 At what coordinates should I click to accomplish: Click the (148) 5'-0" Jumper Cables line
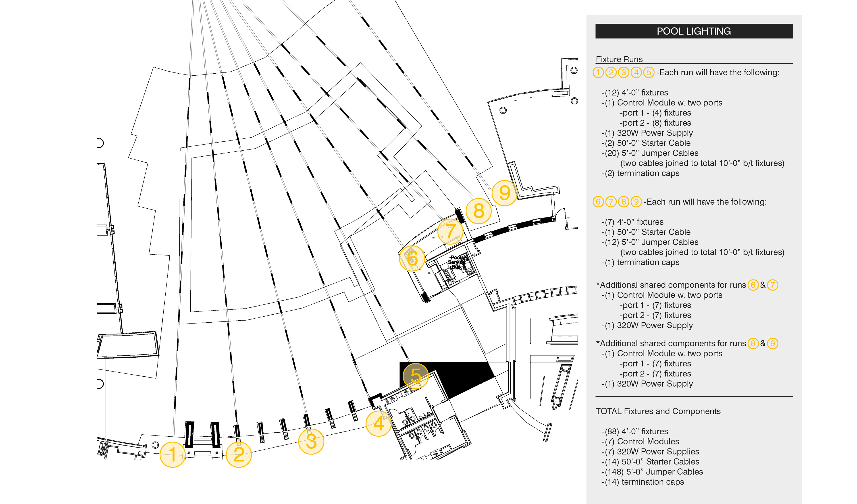(x=652, y=472)
